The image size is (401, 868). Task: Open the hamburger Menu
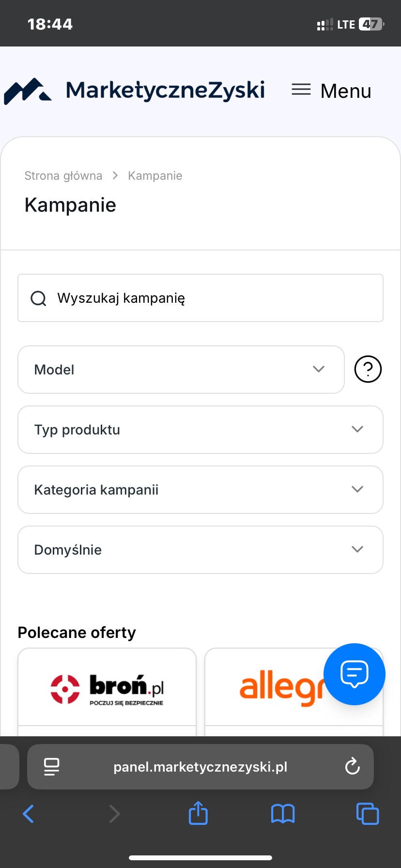331,91
